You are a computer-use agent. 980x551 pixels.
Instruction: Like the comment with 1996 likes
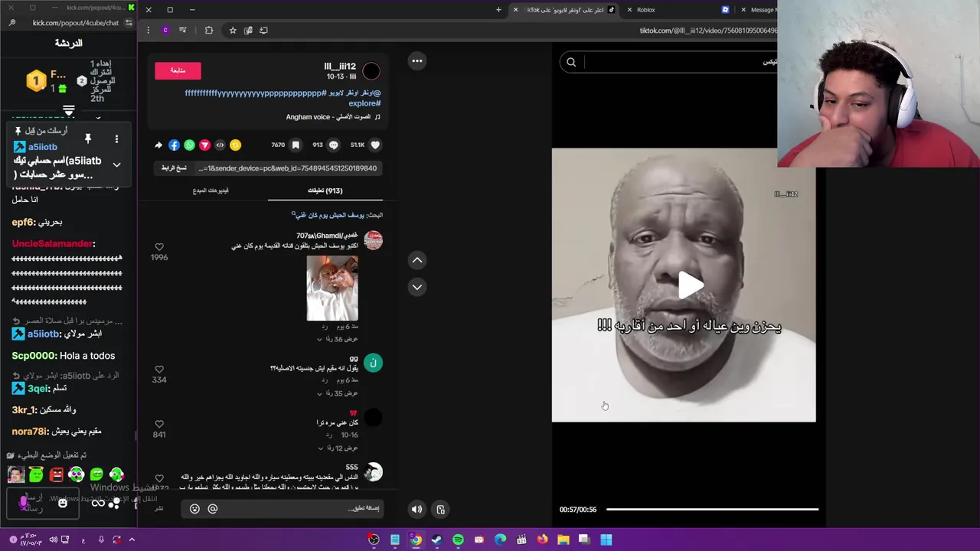tap(159, 247)
